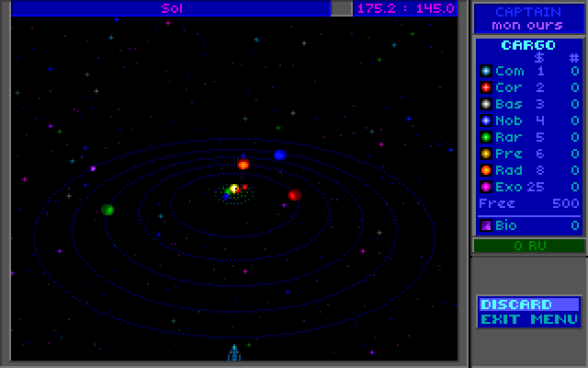The height and width of the screenshot is (368, 588).
Task: Select the green planet on left orbit
Action: (x=107, y=210)
